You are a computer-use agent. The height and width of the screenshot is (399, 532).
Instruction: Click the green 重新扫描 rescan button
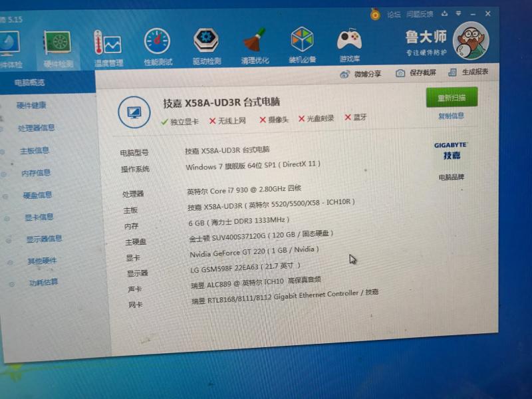(452, 97)
